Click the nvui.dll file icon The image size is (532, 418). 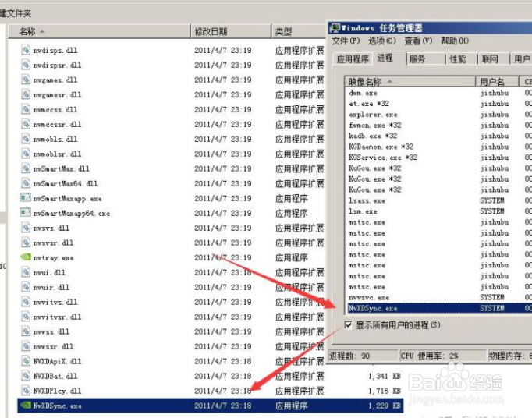click(x=26, y=272)
